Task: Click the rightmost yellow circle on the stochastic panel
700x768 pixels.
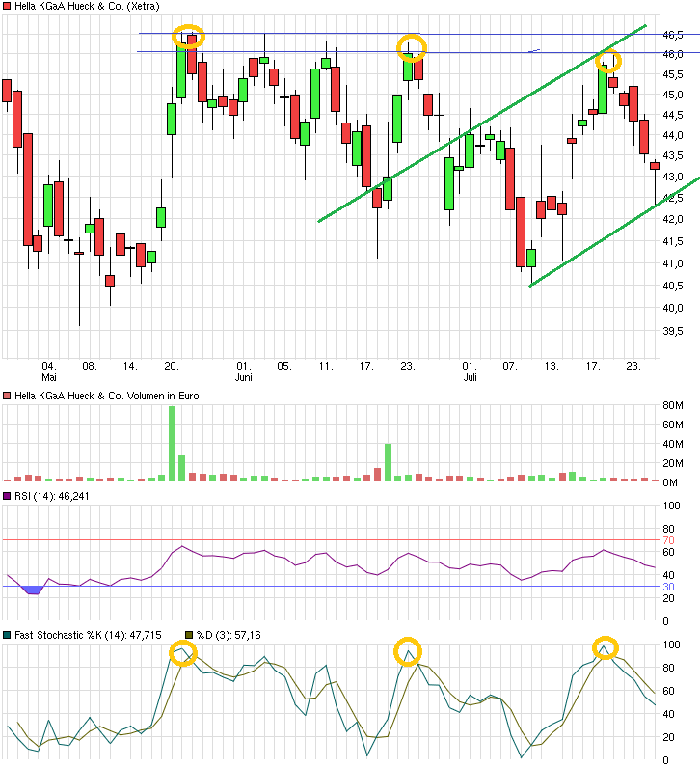Action: click(x=605, y=648)
